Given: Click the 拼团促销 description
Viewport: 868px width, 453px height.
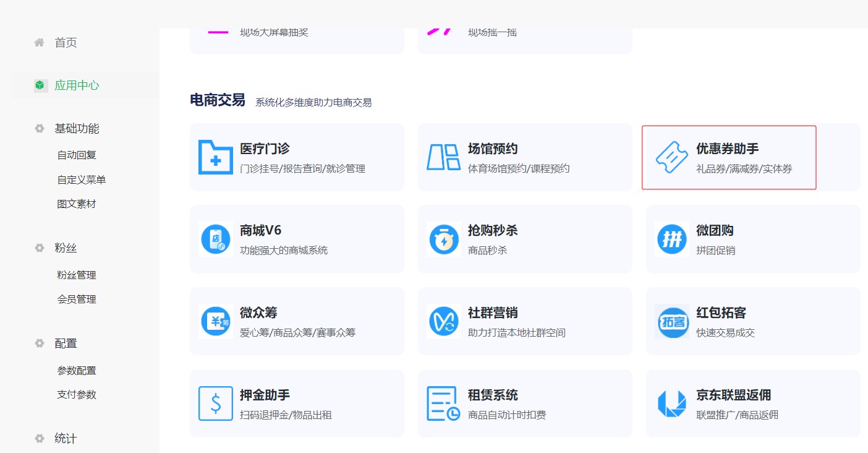Looking at the screenshot, I should tap(716, 251).
